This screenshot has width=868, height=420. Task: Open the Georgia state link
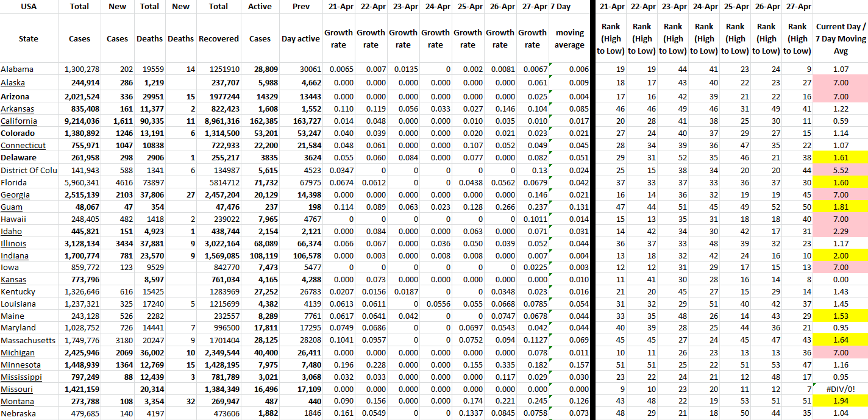point(15,194)
